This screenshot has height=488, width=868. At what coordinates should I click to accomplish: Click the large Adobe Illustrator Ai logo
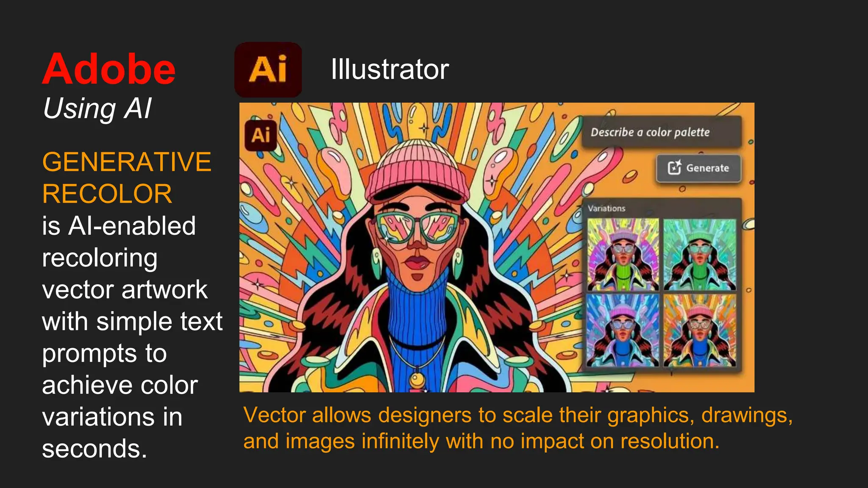click(268, 70)
